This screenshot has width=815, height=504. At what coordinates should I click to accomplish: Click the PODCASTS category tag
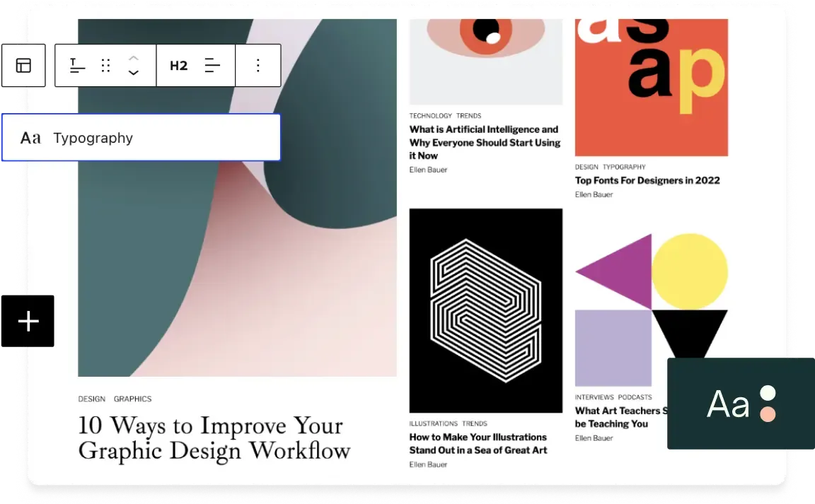[x=635, y=397]
